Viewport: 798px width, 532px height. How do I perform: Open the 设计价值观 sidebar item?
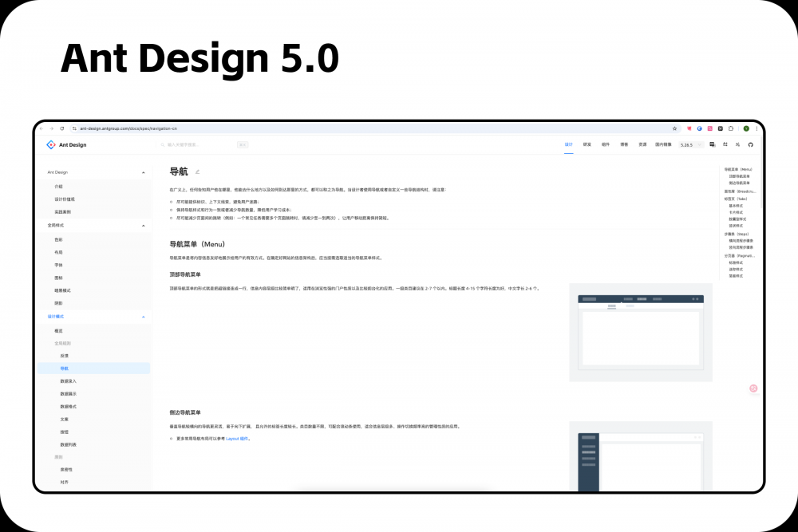point(65,199)
